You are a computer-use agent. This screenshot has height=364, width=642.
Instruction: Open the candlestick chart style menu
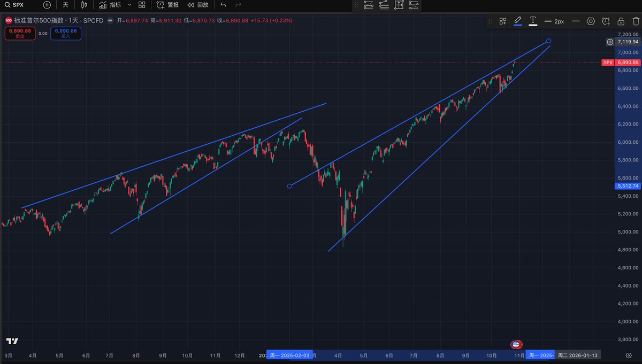84,5
